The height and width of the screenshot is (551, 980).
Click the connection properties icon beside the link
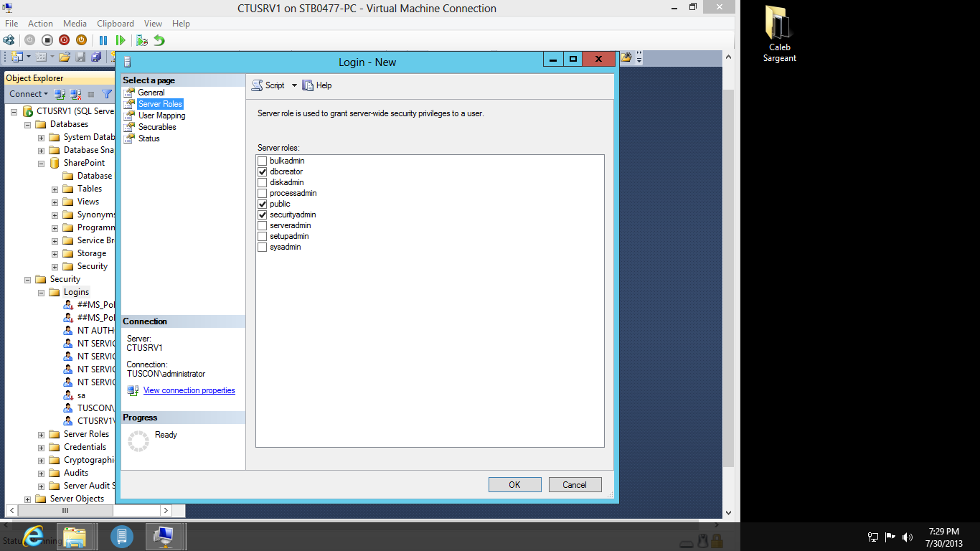tap(133, 390)
